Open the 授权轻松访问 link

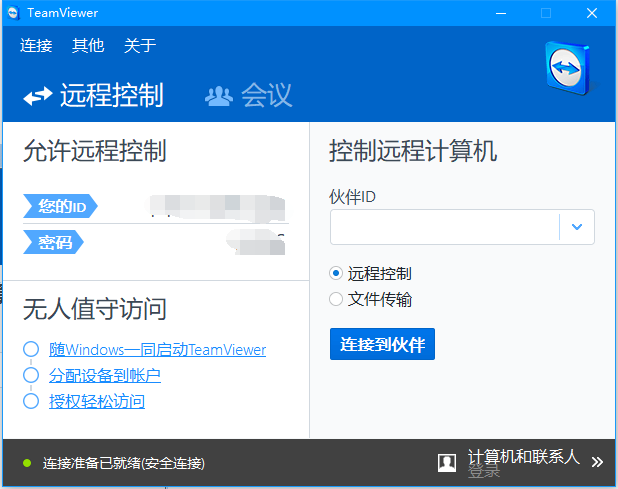(x=97, y=402)
